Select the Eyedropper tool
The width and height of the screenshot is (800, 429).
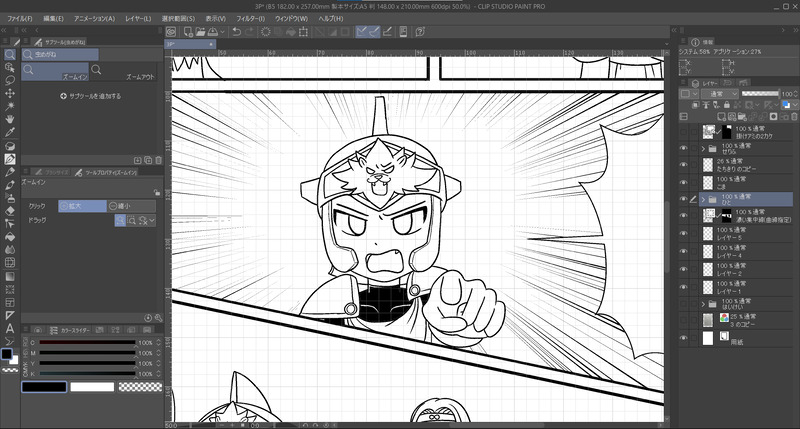tap(10, 132)
